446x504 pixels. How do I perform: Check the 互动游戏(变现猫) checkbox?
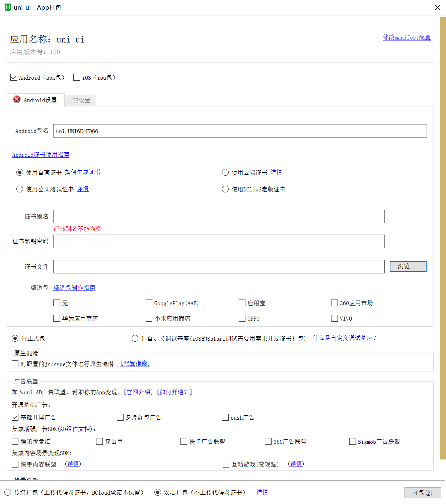(226, 465)
